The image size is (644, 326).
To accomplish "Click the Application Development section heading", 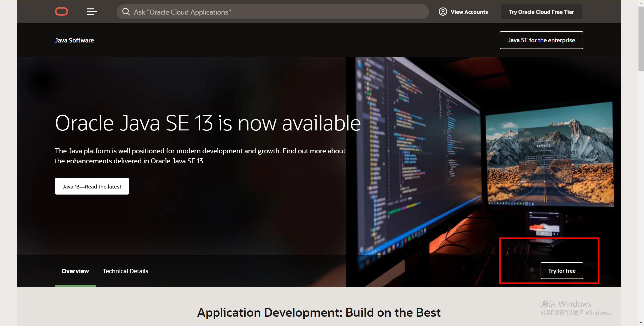I will pyautogui.click(x=319, y=312).
